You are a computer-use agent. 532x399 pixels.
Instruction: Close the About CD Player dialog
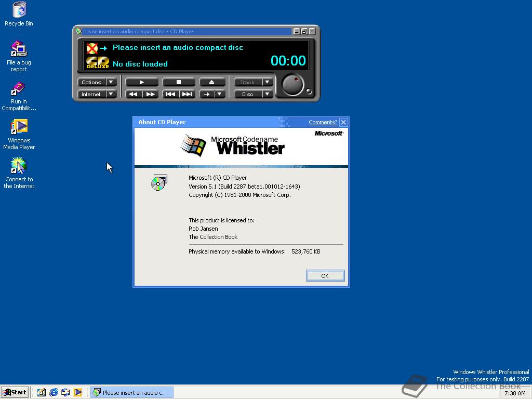pos(343,122)
